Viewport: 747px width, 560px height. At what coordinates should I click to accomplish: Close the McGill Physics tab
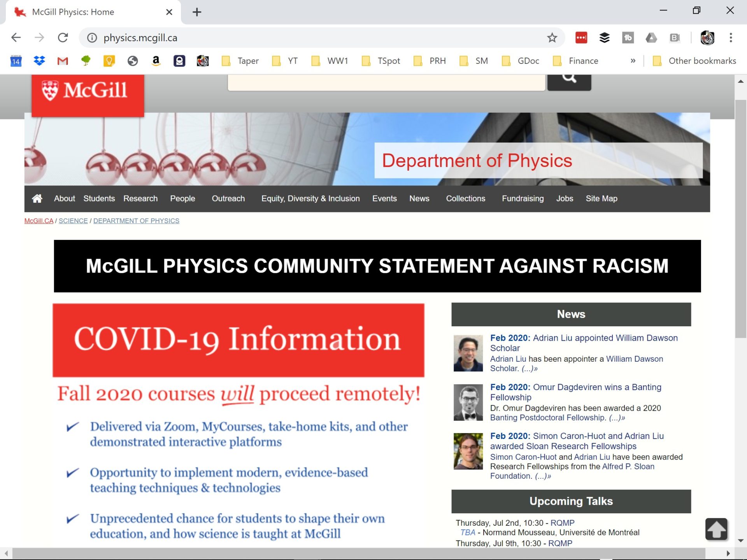coord(169,12)
